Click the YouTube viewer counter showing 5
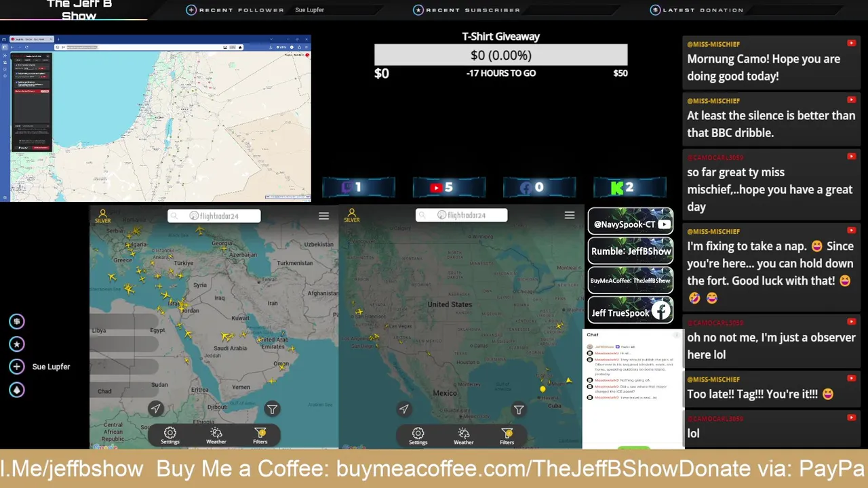Screen dimensions: 868x488 click(449, 188)
